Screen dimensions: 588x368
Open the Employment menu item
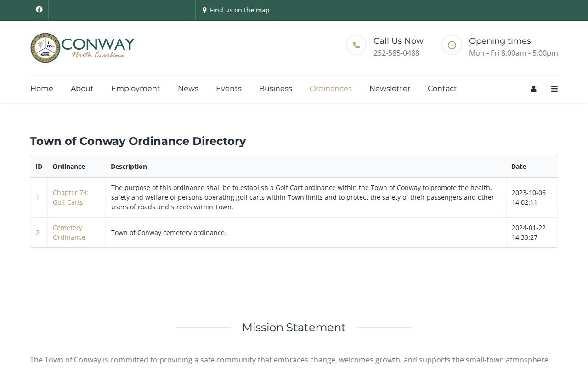click(x=136, y=89)
